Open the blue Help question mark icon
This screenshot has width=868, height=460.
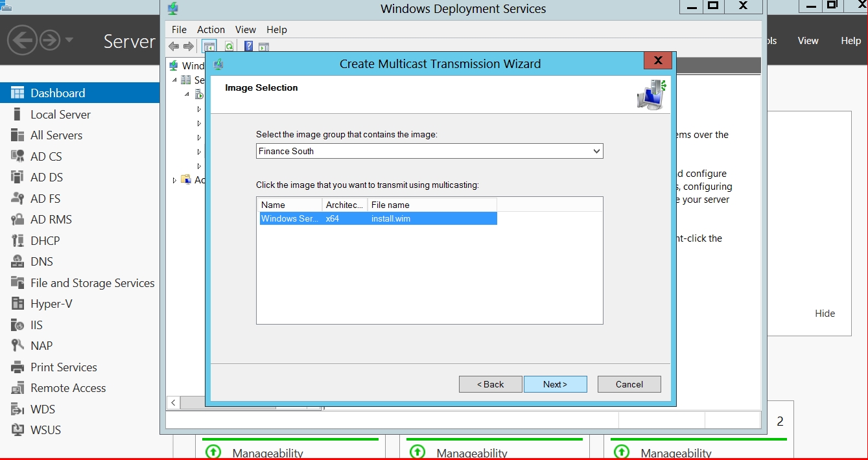click(248, 46)
